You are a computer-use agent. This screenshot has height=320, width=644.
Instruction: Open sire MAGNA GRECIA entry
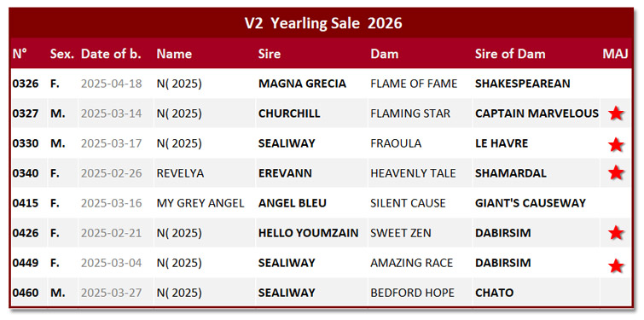pyautogui.click(x=302, y=84)
